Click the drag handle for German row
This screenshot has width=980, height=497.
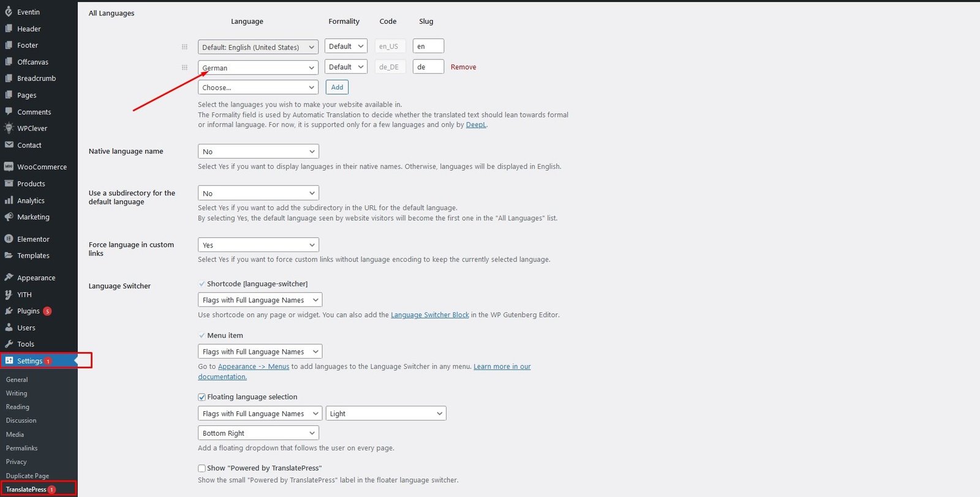point(184,67)
